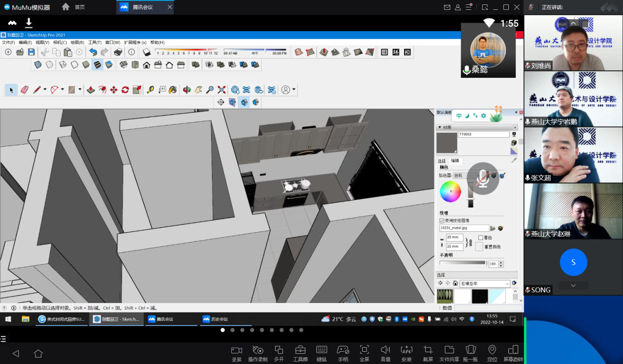The image size is (623, 364).
Task: Click the 录屏 screen record button
Action: [237, 353]
